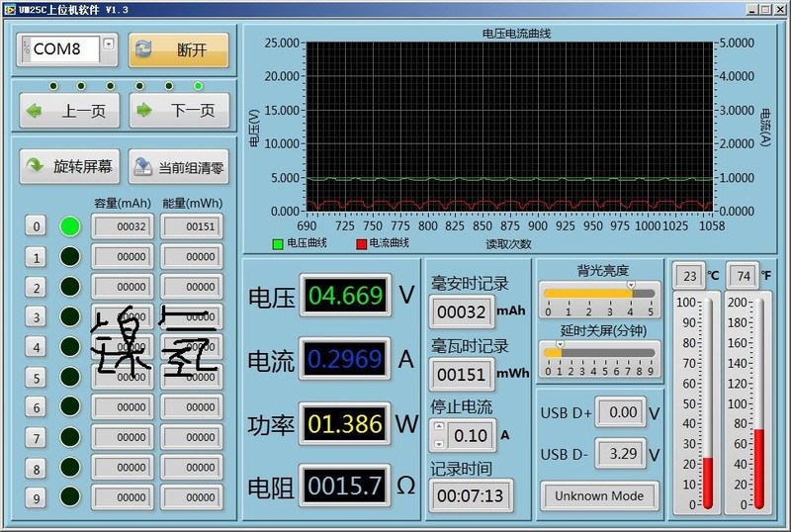This screenshot has height=532, width=791.
Task: Click the 背光亮度 backlight brightness slider
Action: point(598,293)
